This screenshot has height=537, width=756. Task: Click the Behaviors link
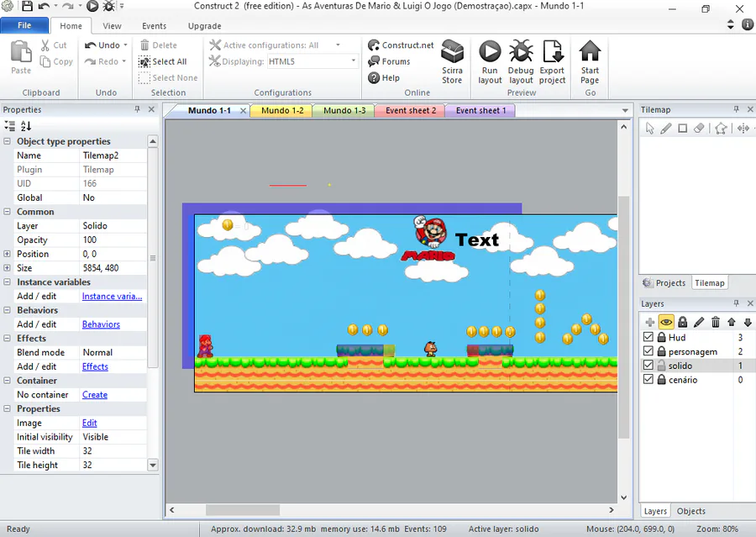[101, 324]
